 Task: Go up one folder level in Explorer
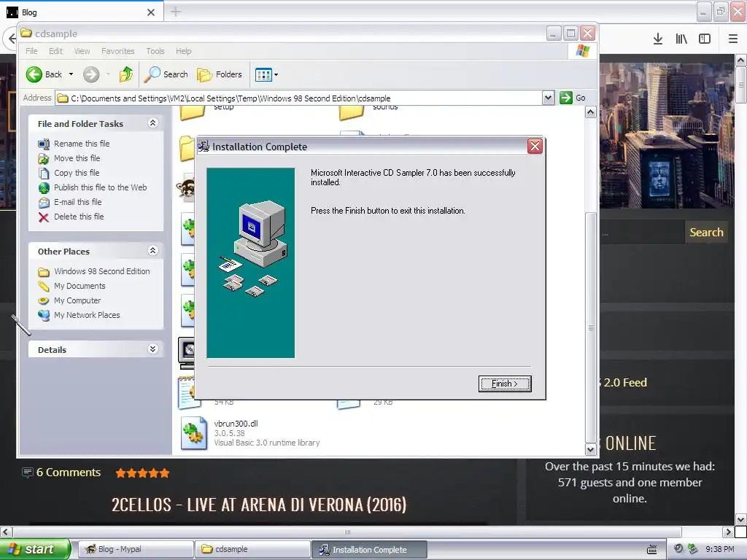(x=126, y=74)
